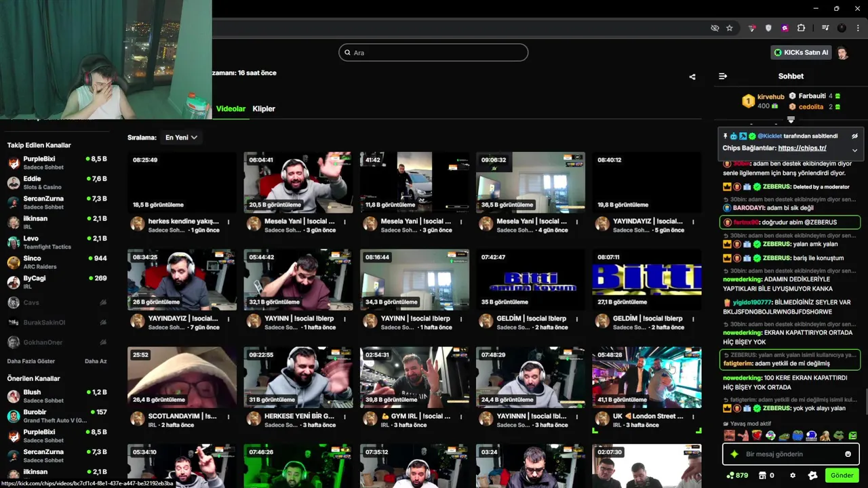Open the 'GYM IRL | !social' video title

point(416,416)
